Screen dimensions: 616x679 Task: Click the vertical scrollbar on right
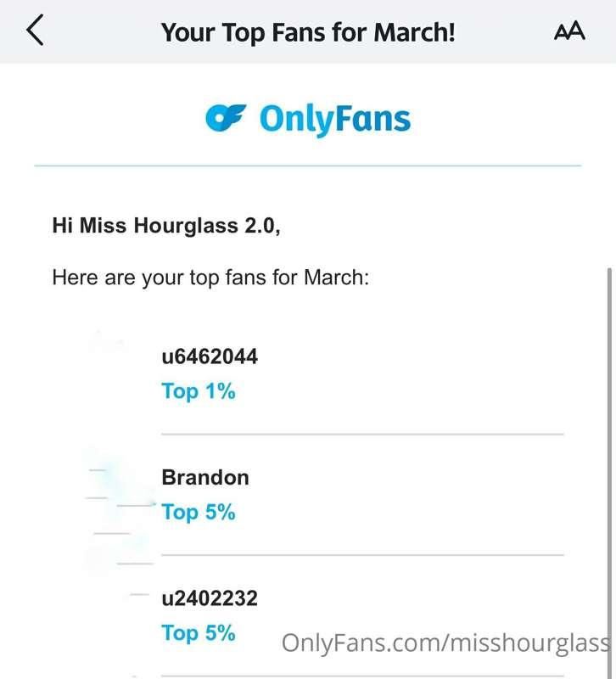[609, 472]
